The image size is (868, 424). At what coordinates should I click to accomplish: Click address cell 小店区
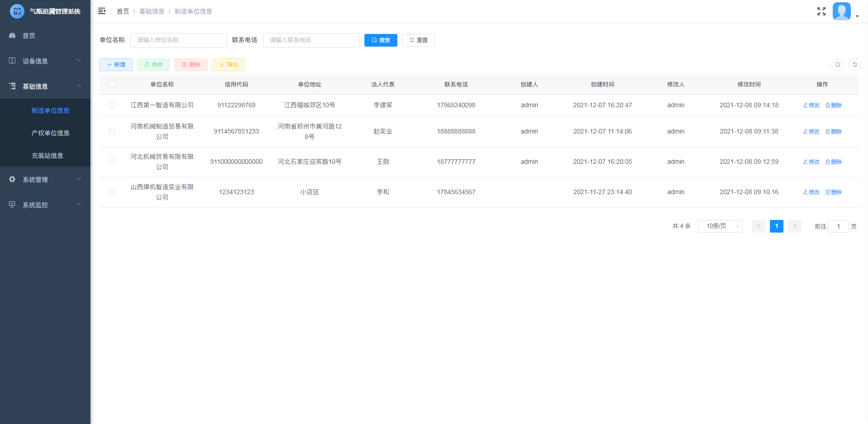coord(310,192)
